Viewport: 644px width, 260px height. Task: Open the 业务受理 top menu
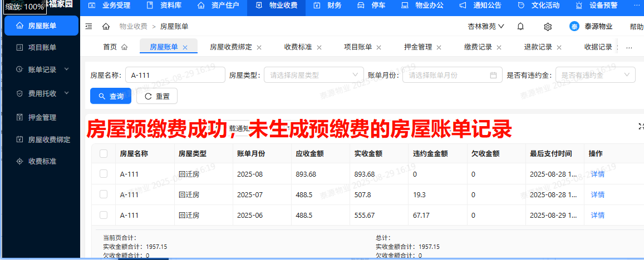pyautogui.click(x=109, y=6)
